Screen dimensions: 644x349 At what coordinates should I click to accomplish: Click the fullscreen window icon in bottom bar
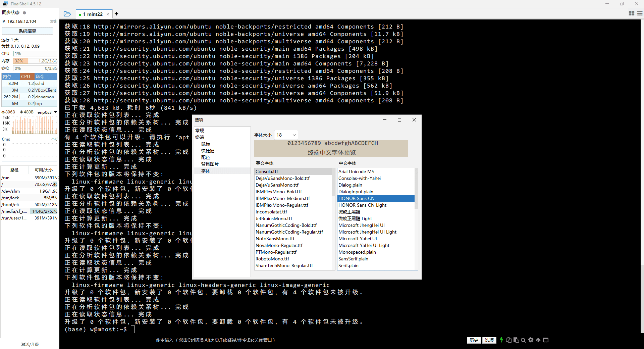546,340
